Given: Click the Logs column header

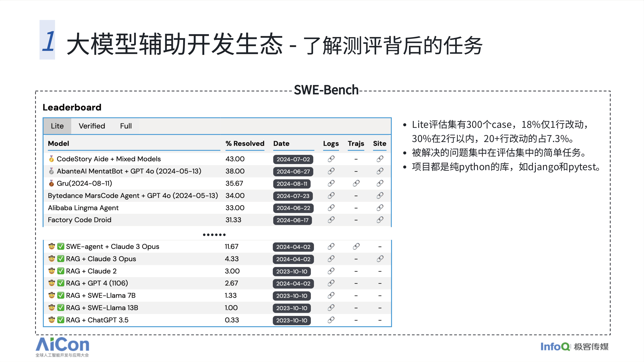Looking at the screenshot, I should [331, 143].
